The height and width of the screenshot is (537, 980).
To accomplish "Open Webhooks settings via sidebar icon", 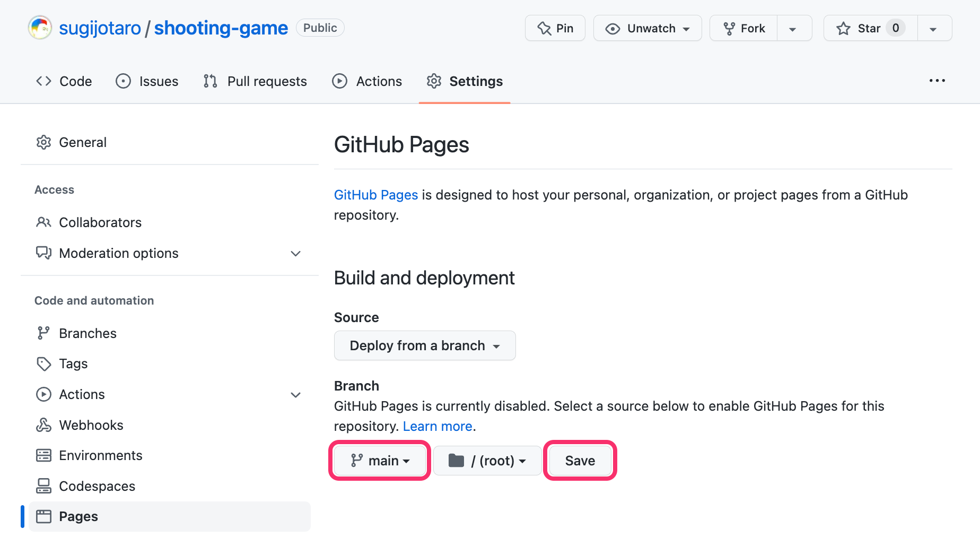I will [x=43, y=425].
